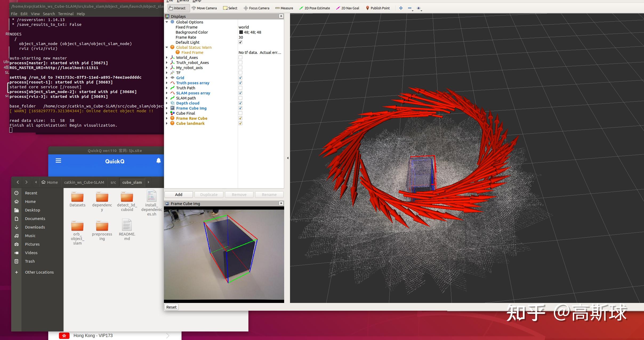This screenshot has width=644, height=340.
Task: Select the 2D Pose Estimate tool
Action: [315, 8]
